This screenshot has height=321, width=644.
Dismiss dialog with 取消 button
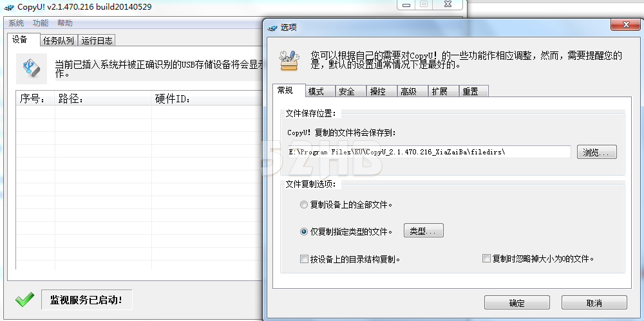click(594, 303)
